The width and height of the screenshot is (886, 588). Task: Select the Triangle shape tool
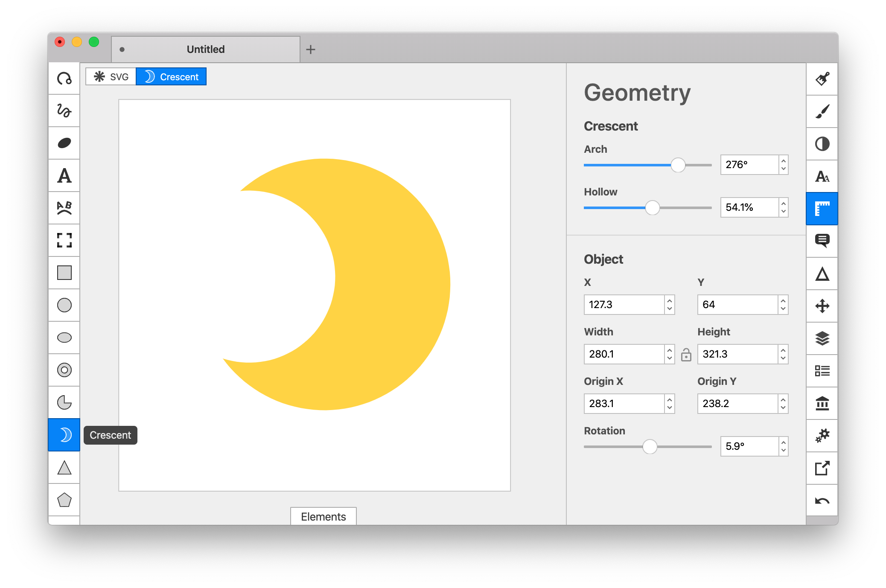pos(64,468)
